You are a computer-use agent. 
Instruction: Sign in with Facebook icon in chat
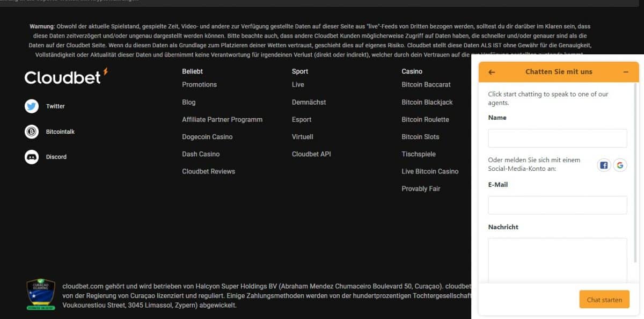click(604, 165)
